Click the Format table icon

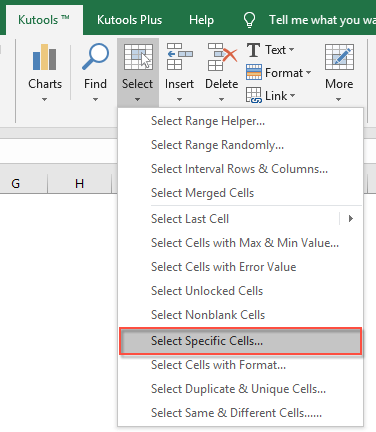pyautogui.click(x=254, y=72)
